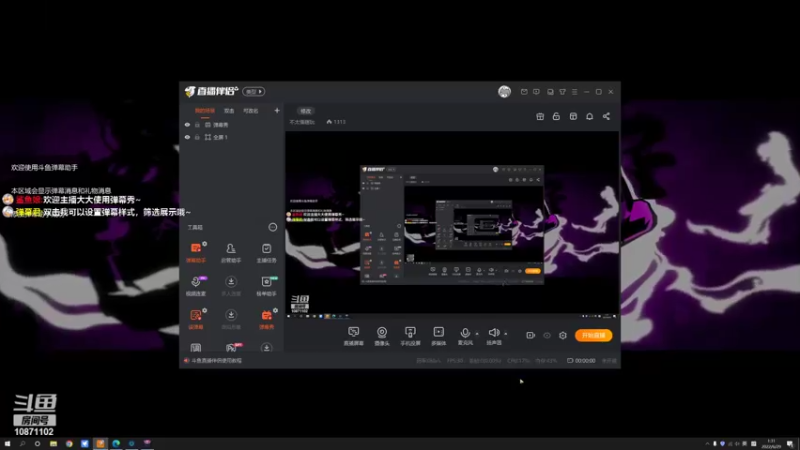Image resolution: width=800 pixels, height=450 pixels.
Task: Click the 欢迎使用斗鱼弹幕助手 overlay text
Action: pos(44,167)
